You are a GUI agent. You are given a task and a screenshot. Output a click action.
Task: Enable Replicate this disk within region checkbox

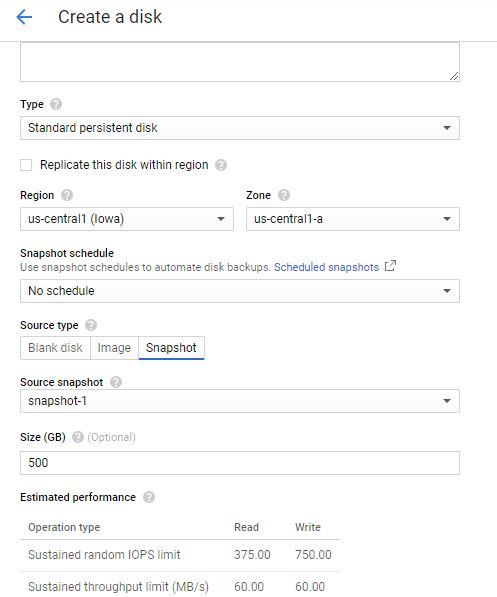tap(26, 165)
